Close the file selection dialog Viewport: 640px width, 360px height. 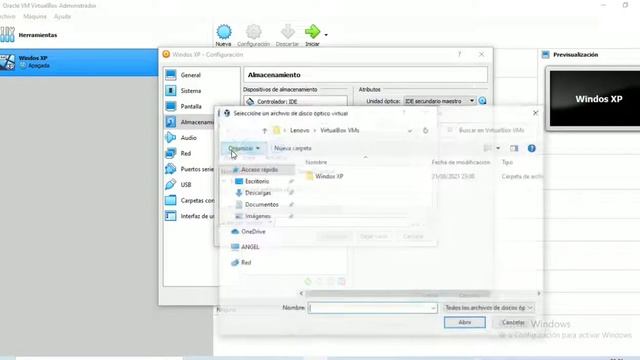[x=536, y=113]
